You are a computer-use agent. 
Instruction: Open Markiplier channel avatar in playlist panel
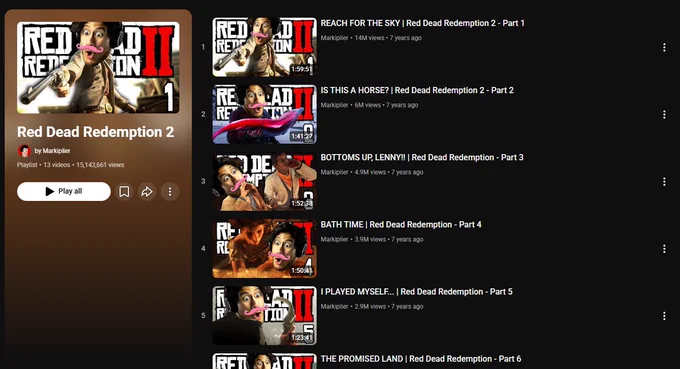pos(24,151)
